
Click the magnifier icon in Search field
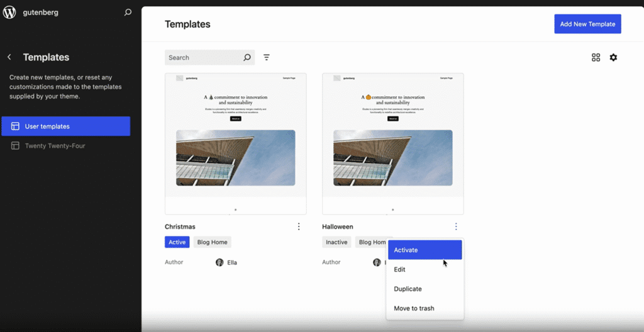(x=247, y=57)
